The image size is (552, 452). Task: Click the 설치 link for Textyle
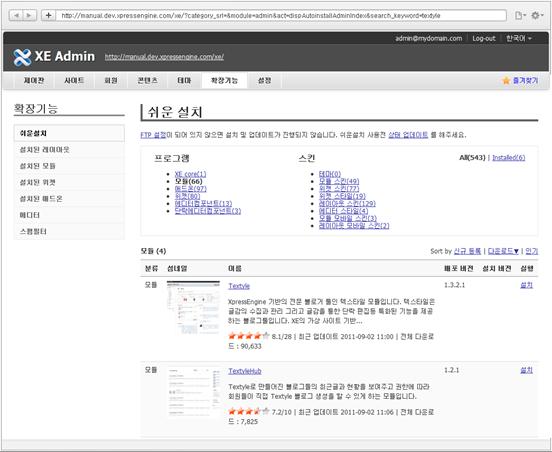tap(526, 285)
